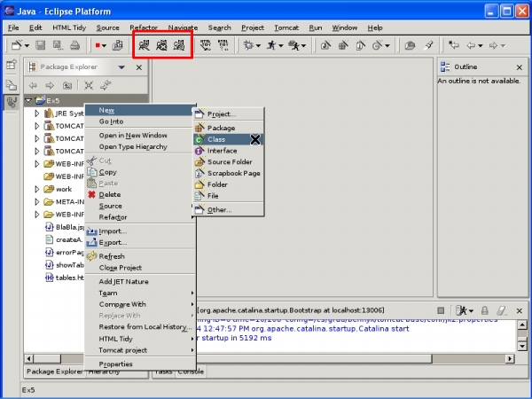Choose Package from the New submenu
This screenshot has width=532, height=399.
coord(228,128)
